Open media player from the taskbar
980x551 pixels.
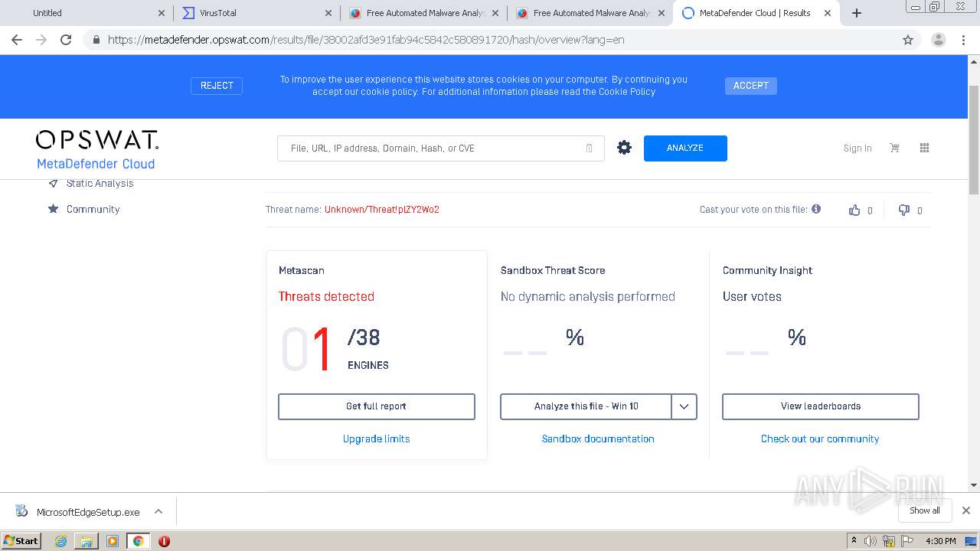(113, 541)
